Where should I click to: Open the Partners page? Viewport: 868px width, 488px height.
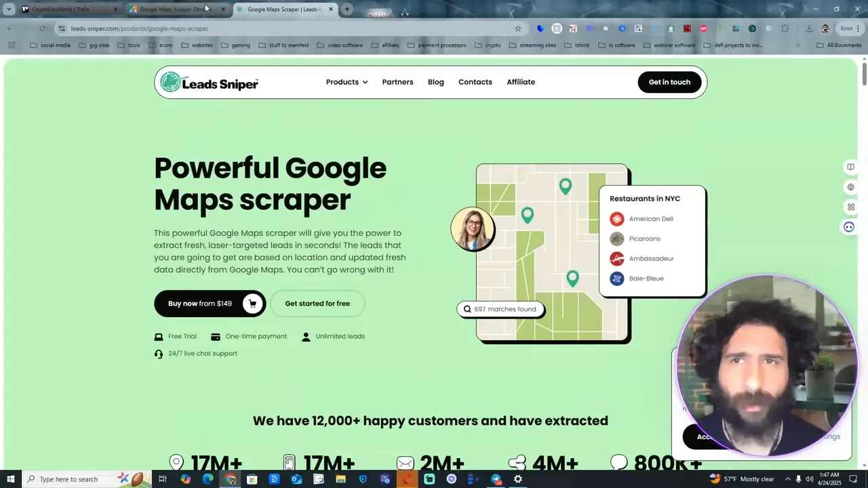point(397,82)
